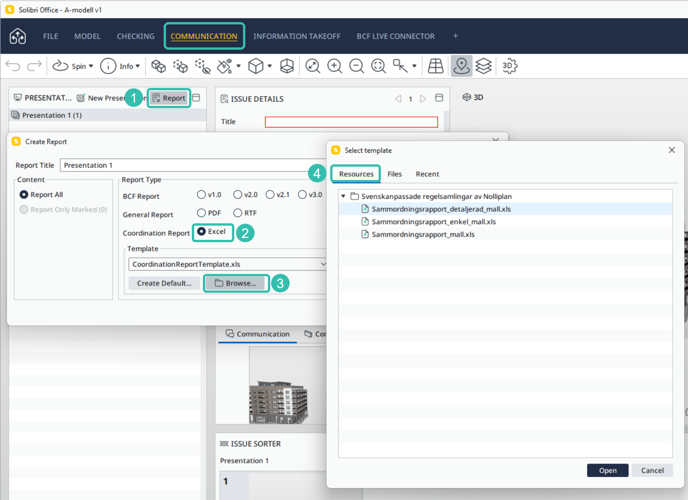This screenshot has width=688, height=500.
Task: Click the issue Title input field
Action: coord(351,122)
